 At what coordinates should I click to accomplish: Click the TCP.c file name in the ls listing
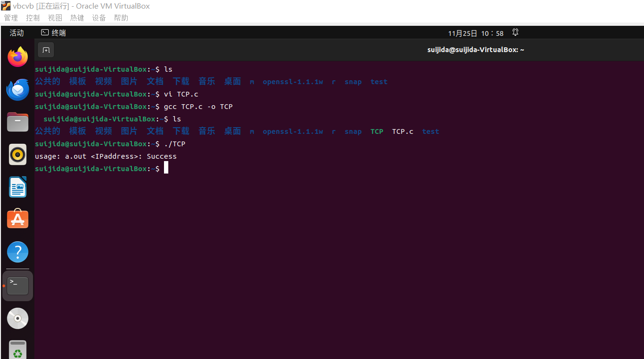pos(403,131)
